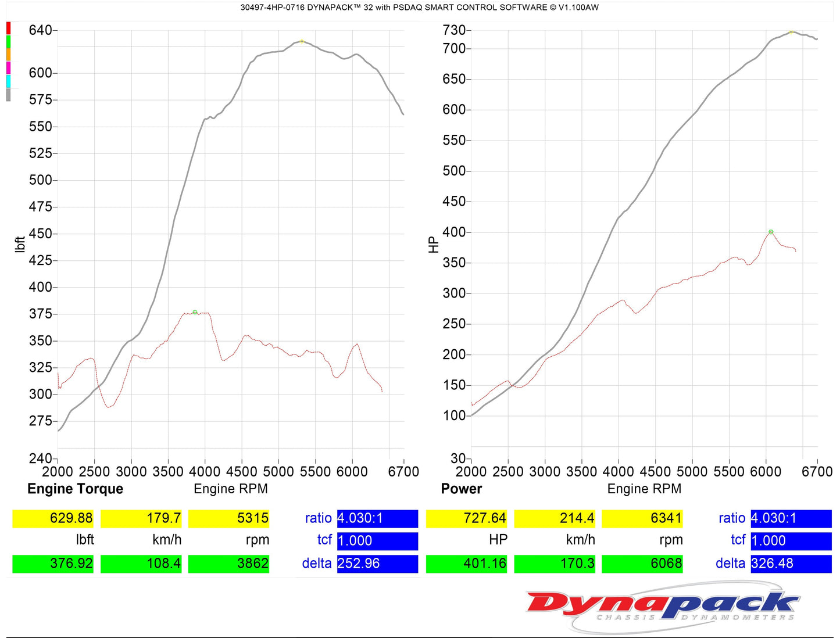The width and height of the screenshot is (840, 638).
Task: Select the green run color swatch
Action: [8, 41]
